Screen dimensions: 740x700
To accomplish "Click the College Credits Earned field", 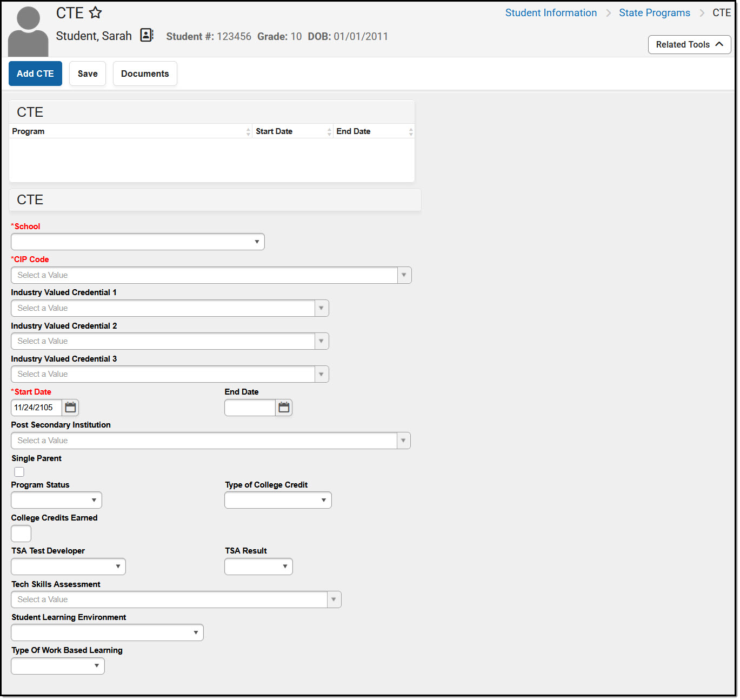I will [21, 534].
